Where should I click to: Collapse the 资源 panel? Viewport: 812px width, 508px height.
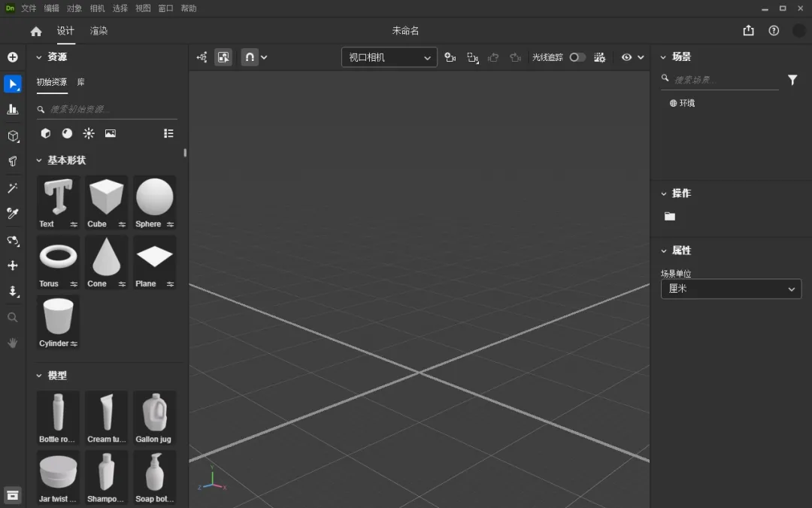point(39,57)
